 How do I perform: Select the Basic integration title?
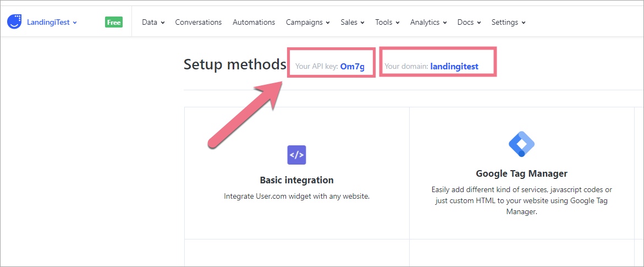tap(296, 180)
